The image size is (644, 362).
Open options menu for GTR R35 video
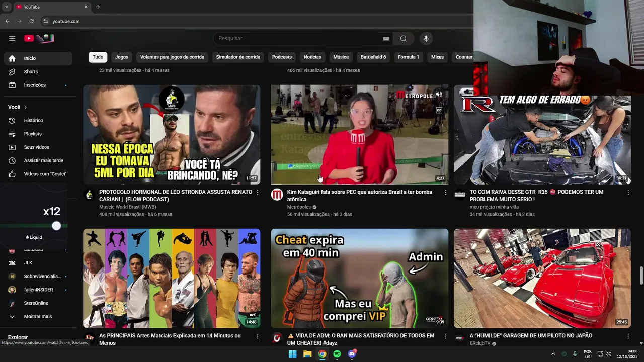tap(628, 193)
